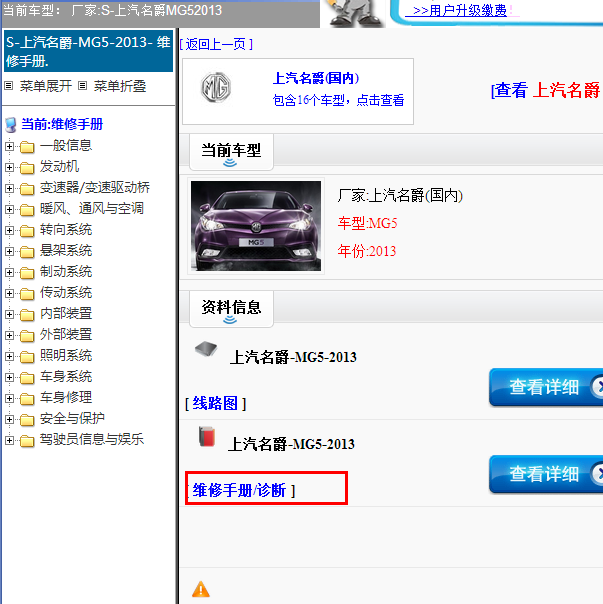Viewport: 603px width, 604px height.
Task: Expand all menus with 菜单展开
Action: click(46, 86)
